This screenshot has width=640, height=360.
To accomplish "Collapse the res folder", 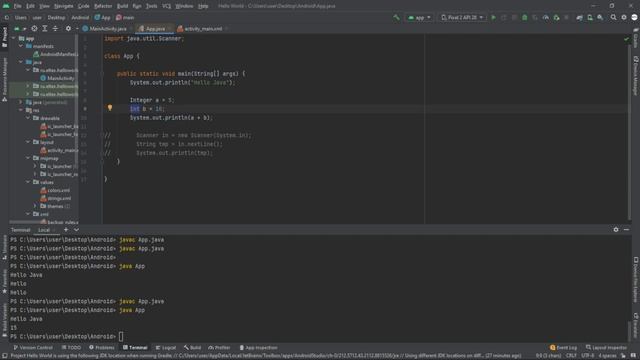I will point(21,110).
